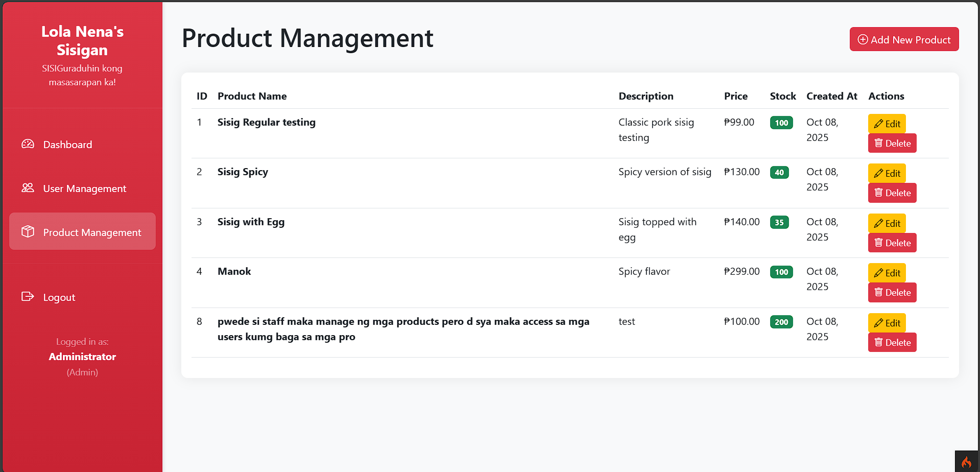Click the stock badge showing 200

[x=781, y=321]
